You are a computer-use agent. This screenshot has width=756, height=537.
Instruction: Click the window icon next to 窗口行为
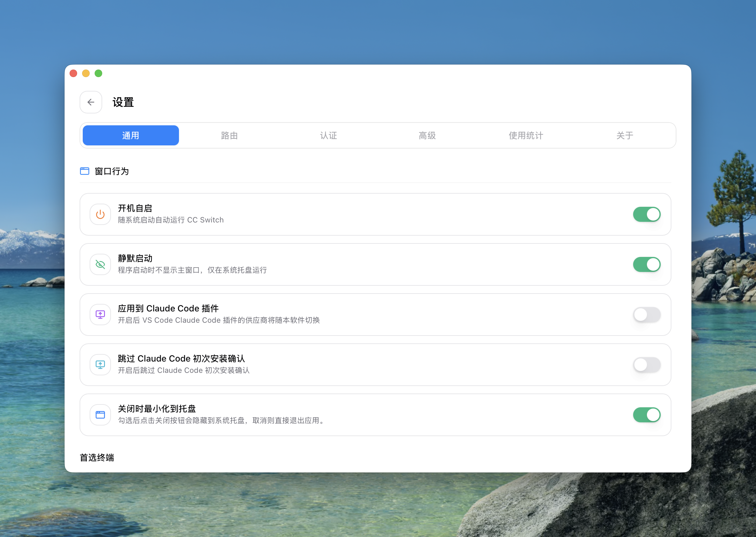click(85, 171)
